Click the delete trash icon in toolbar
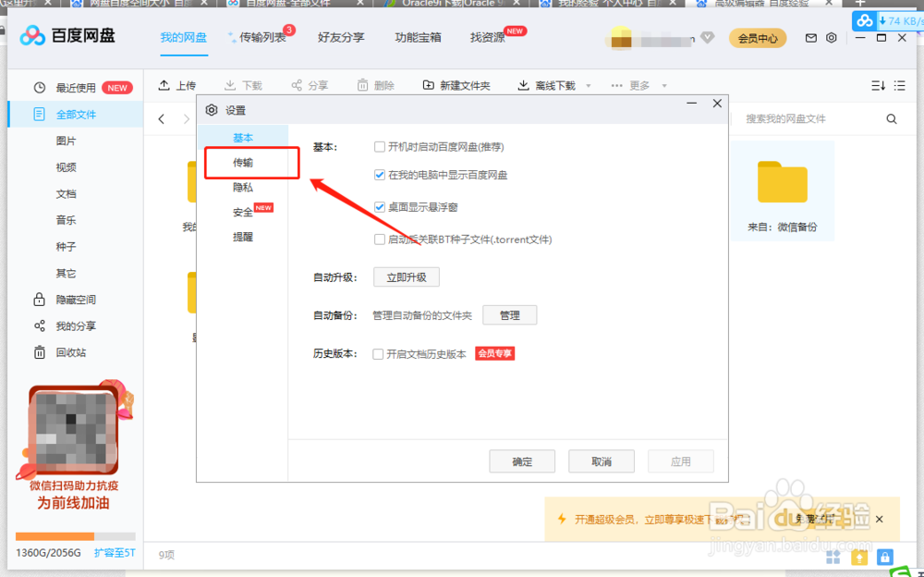Image resolution: width=924 pixels, height=577 pixels. pyautogui.click(x=362, y=85)
